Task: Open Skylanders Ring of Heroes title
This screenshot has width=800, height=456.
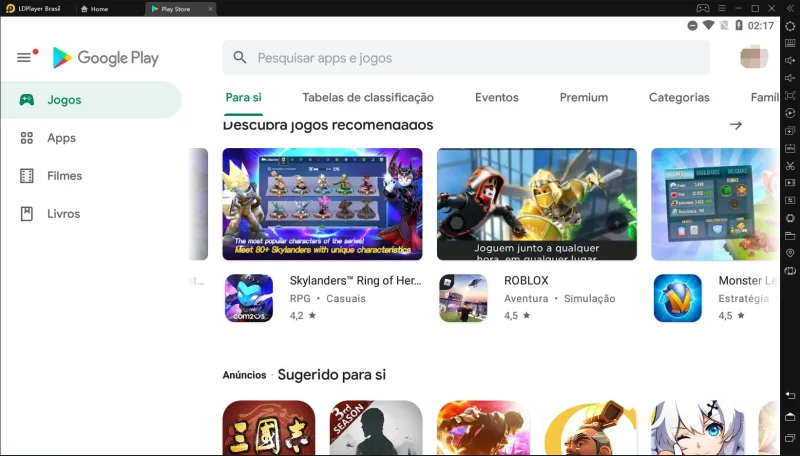Action: point(356,281)
